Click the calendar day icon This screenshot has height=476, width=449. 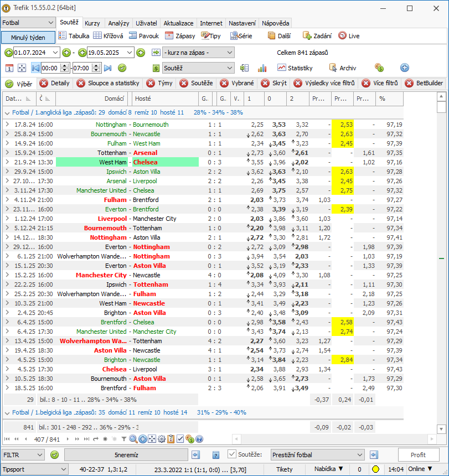click(9, 68)
